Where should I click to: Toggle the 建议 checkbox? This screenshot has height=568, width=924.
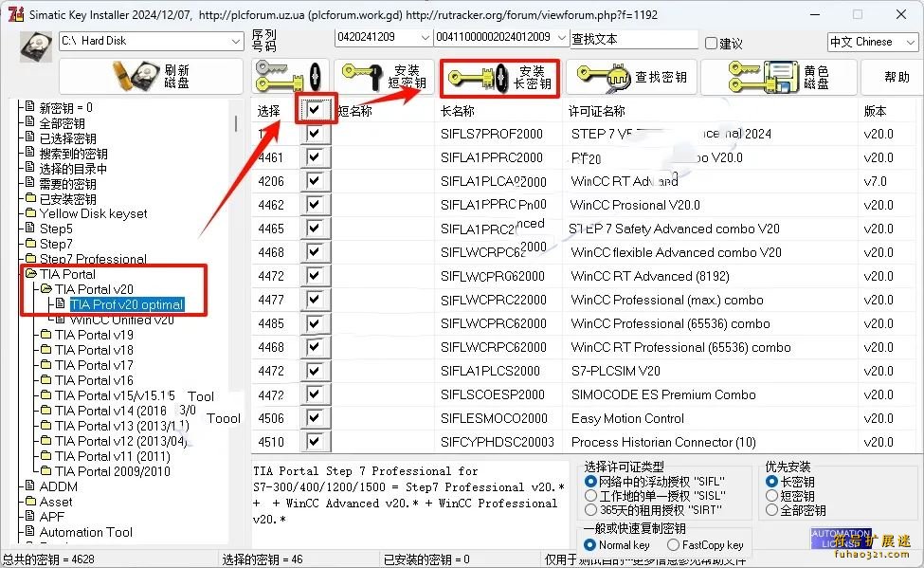coord(712,43)
